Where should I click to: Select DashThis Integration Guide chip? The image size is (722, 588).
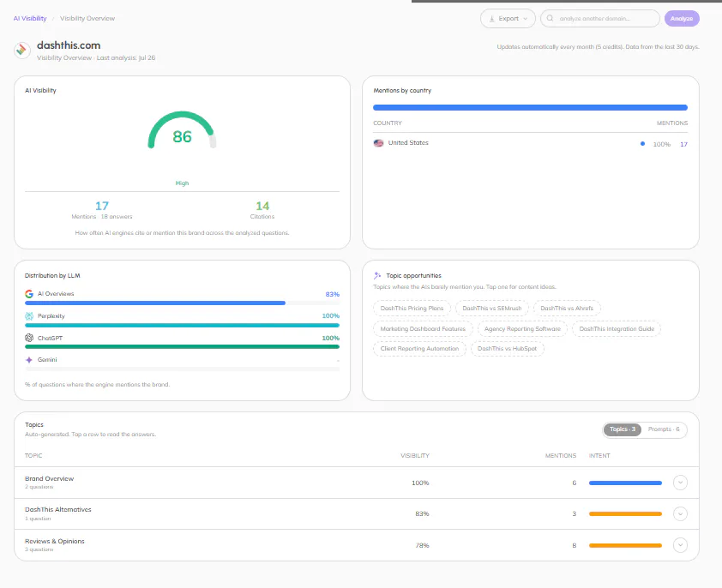617,329
